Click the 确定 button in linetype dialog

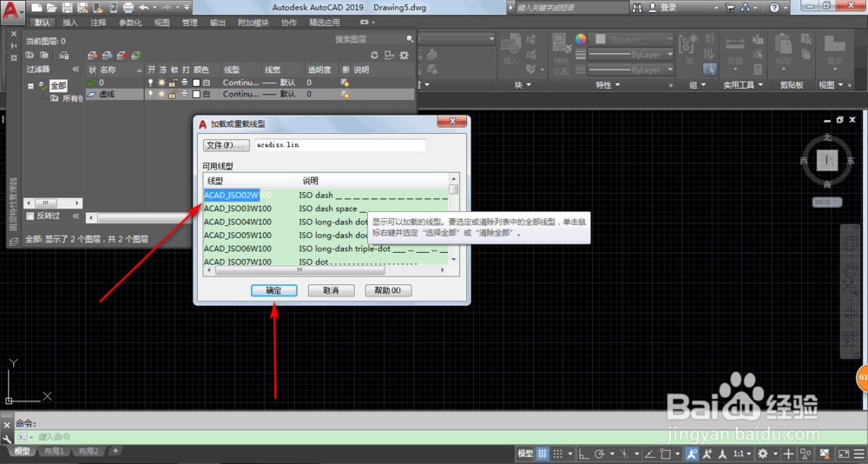(x=274, y=290)
